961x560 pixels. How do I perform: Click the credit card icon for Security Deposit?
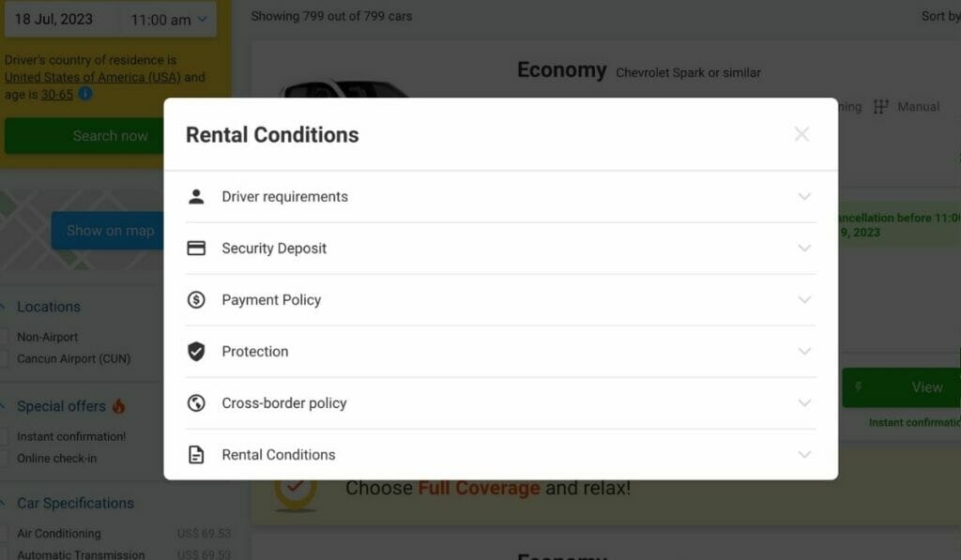point(196,249)
